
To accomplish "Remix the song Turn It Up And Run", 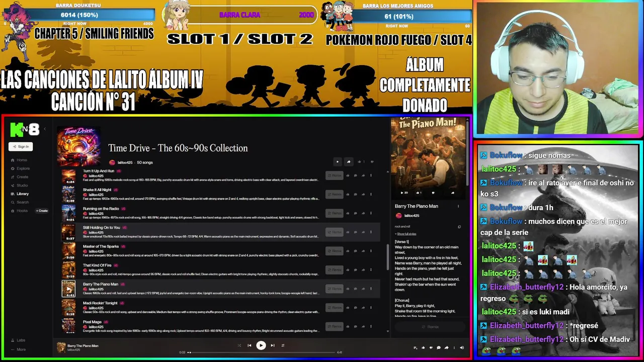I will 334,175.
